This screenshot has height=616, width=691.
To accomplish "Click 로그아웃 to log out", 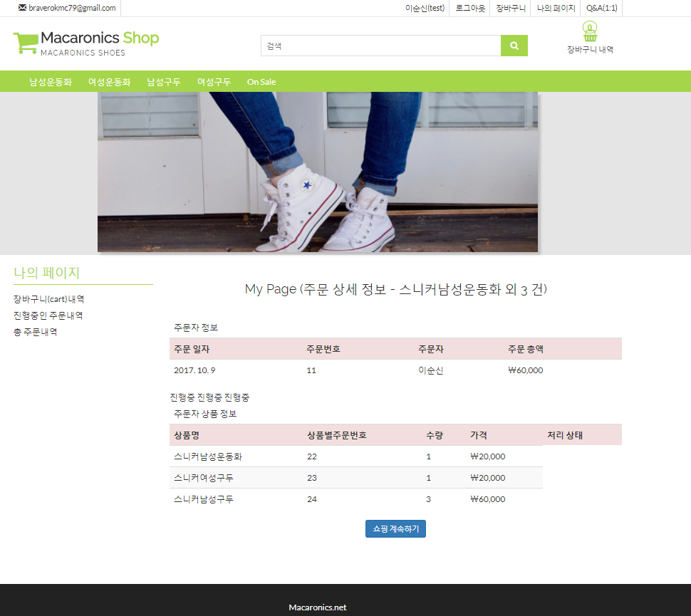I will coord(469,8).
